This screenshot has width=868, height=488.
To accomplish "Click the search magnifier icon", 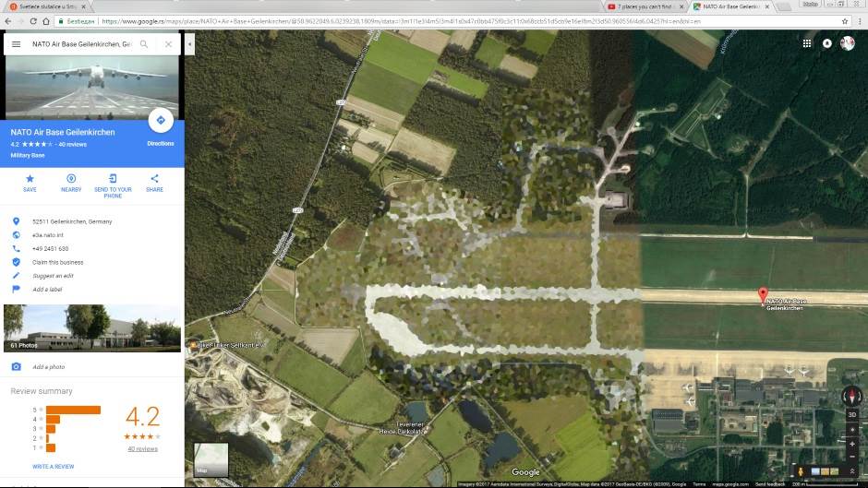I will coord(144,44).
